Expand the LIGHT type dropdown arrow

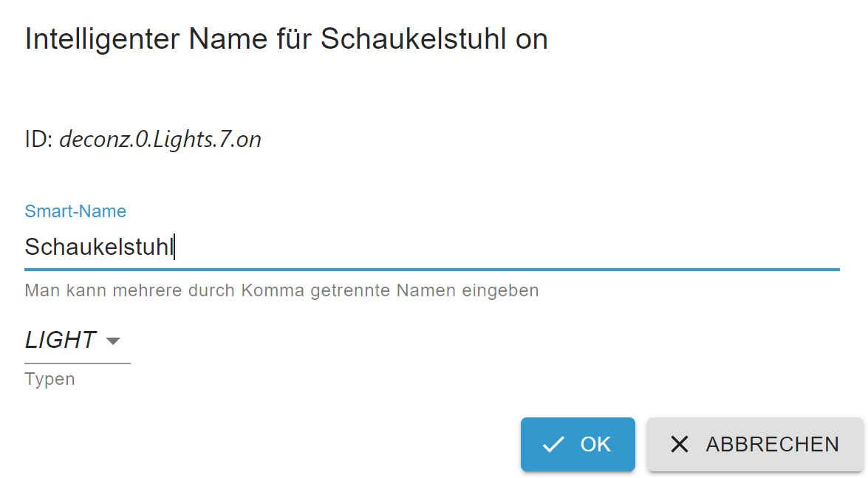113,341
